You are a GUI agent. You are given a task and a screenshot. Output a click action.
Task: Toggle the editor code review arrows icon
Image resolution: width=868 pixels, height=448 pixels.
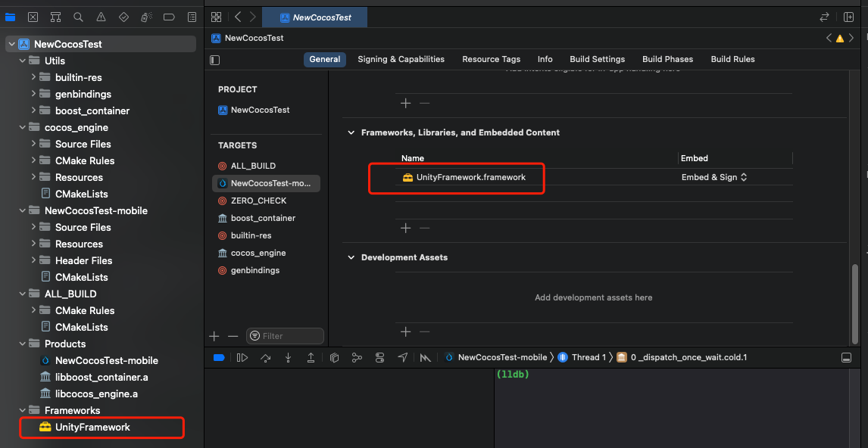tap(825, 17)
